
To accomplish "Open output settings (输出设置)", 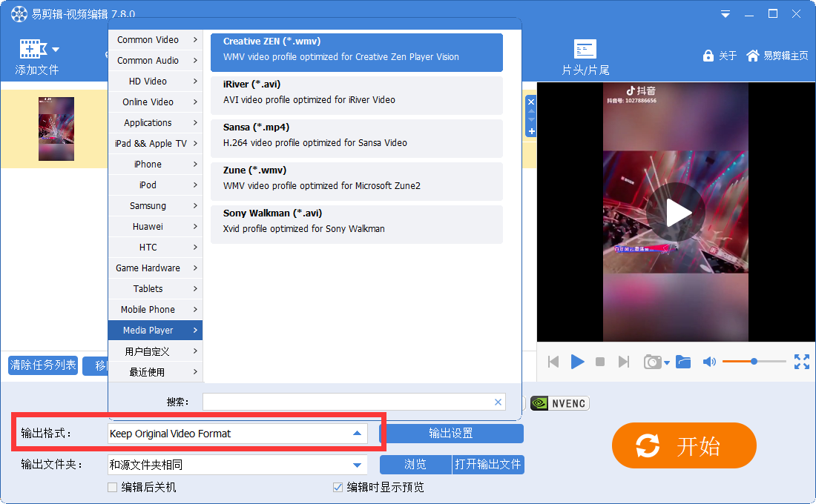I will (x=451, y=434).
